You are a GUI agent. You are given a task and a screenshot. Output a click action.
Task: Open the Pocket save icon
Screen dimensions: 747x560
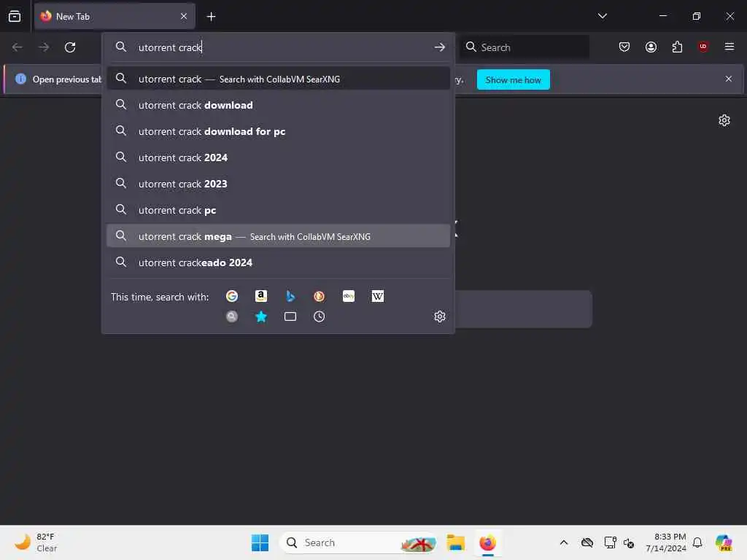coord(624,47)
